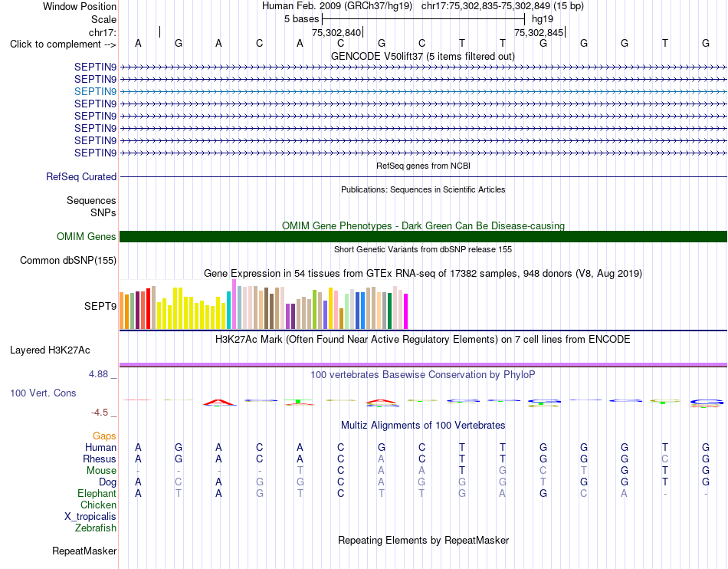Image resolution: width=728 pixels, height=569 pixels.
Task: Open the RefSeq Curated track label
Action: 81,177
